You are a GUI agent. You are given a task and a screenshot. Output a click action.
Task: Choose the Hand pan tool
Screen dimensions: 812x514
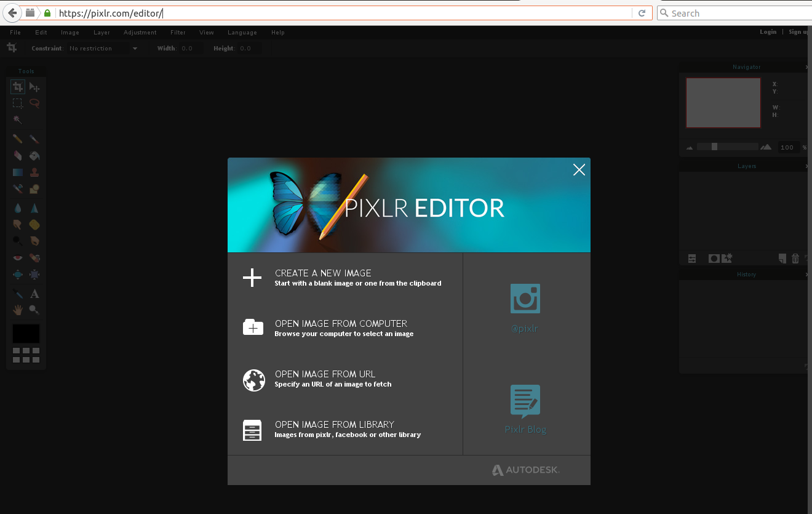(18, 310)
